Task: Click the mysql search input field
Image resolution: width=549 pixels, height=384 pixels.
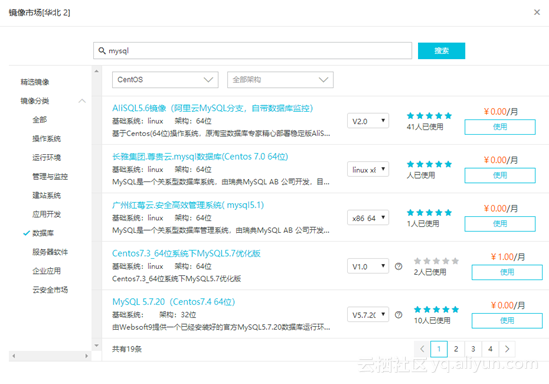Action: pyautogui.click(x=252, y=51)
